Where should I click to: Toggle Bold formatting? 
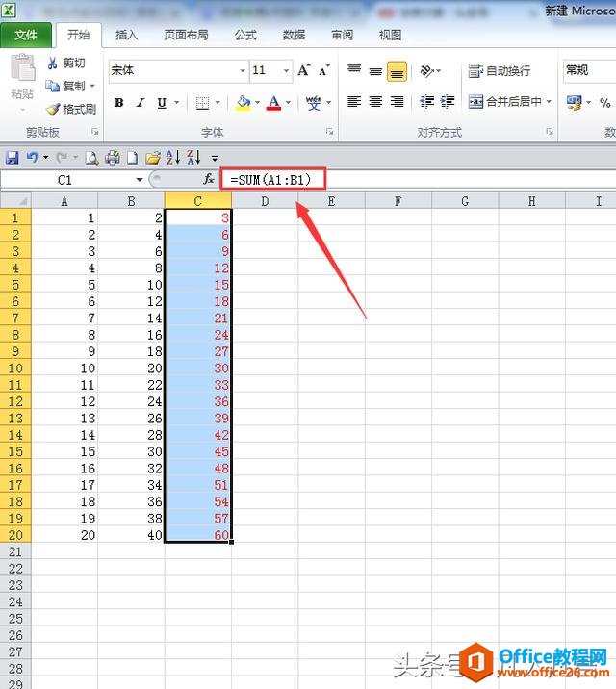(118, 103)
